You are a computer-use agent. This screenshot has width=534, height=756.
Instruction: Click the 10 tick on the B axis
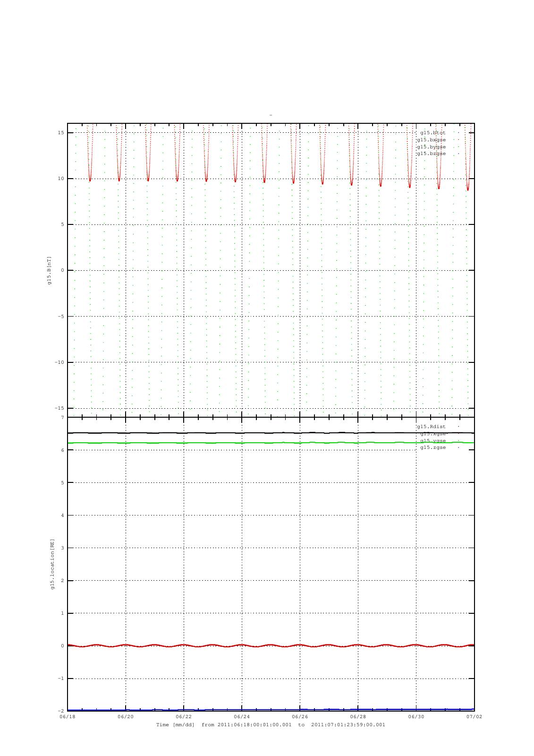tap(61, 179)
